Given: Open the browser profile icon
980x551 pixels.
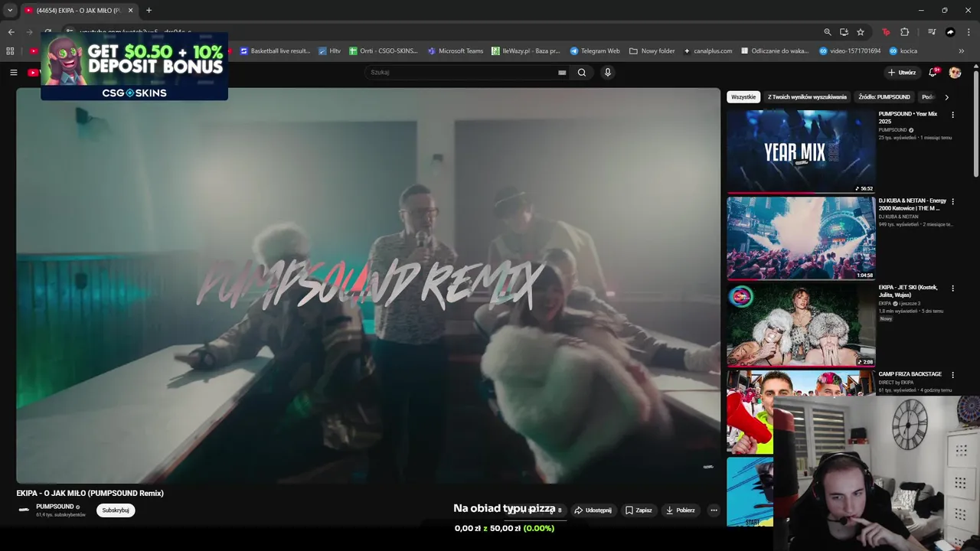Looking at the screenshot, I should click(950, 32).
